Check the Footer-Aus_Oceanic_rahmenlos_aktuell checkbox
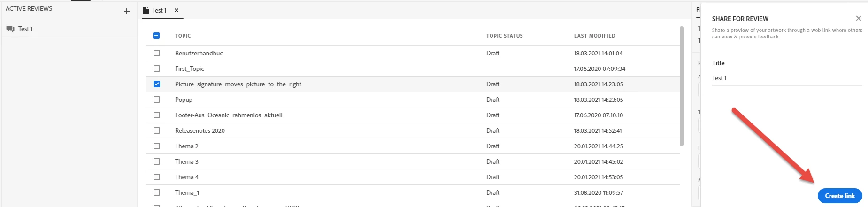The width and height of the screenshot is (868, 207). [157, 115]
